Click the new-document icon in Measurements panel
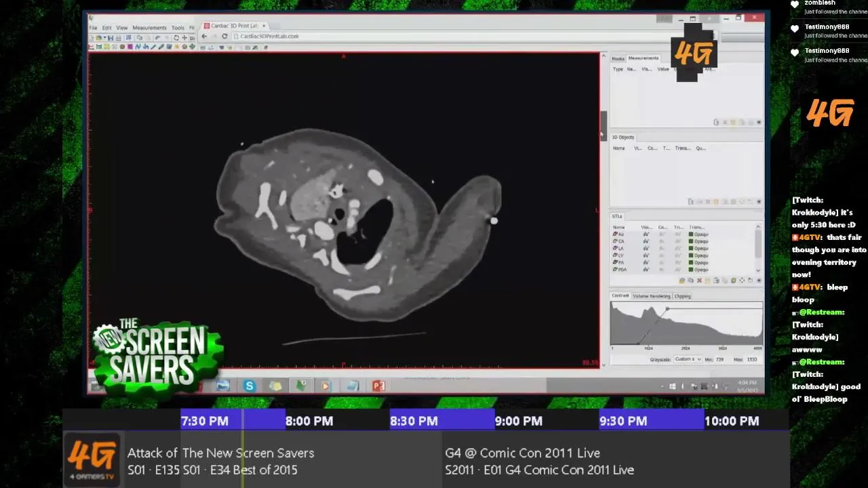 [x=716, y=122]
